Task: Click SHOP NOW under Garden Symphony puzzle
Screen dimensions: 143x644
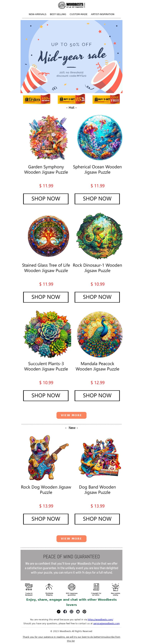Action: coord(46,199)
